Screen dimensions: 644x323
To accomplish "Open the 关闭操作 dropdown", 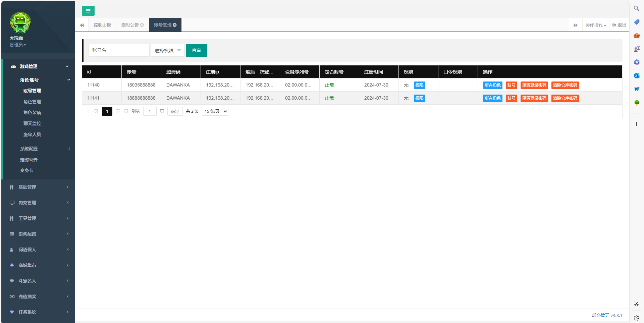I will (x=596, y=25).
